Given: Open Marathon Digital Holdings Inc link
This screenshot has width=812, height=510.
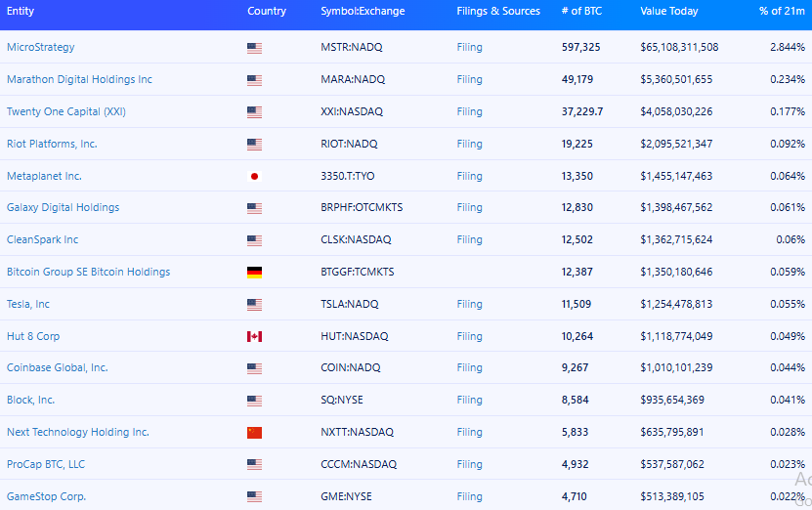Looking at the screenshot, I should coord(79,79).
